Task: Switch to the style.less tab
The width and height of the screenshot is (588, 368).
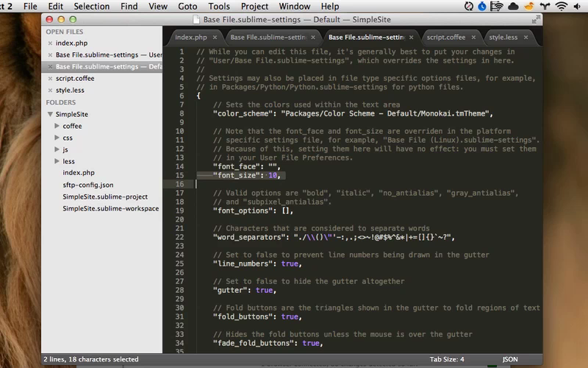Action: (x=503, y=38)
